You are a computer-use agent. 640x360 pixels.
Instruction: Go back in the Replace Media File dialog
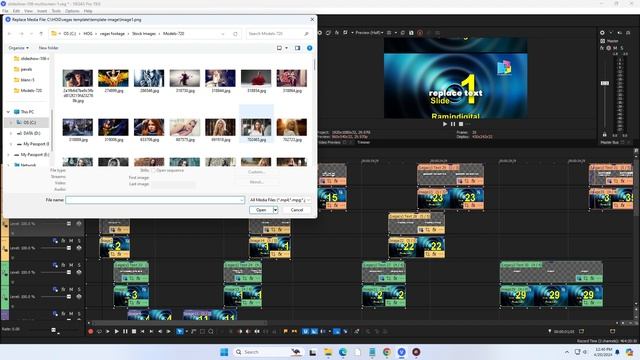pos(9,33)
